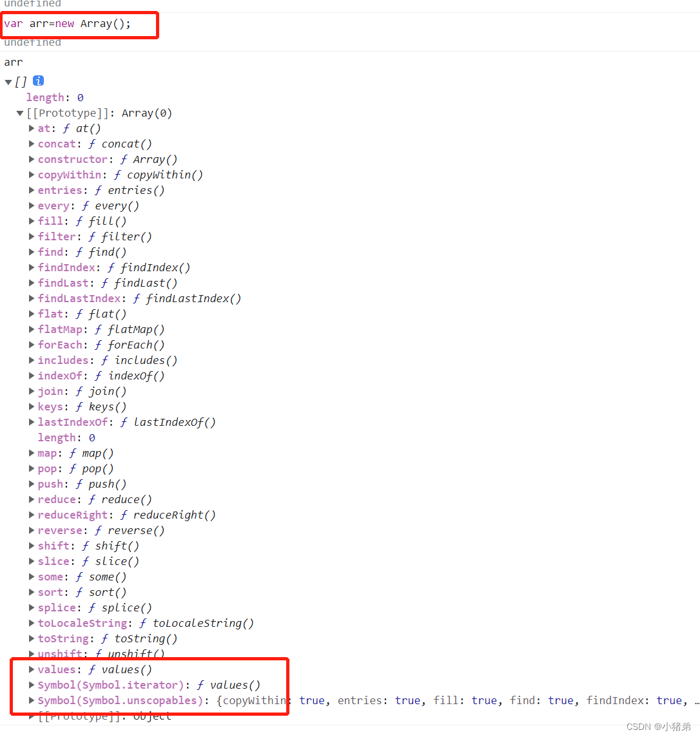This screenshot has height=737, width=700.
Task: Expand the every function entry
Action: point(31,206)
